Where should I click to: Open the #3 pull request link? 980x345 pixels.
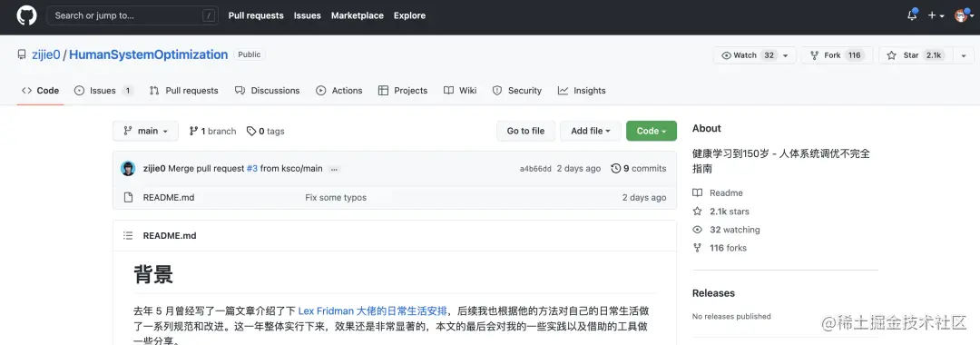click(x=252, y=168)
